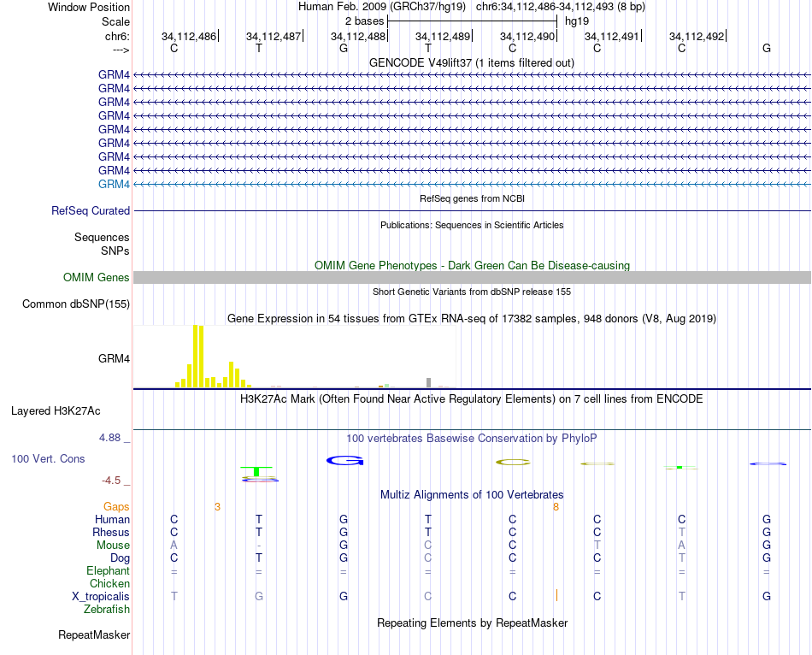Click the -4.5 lower PhyloP scale value
The height and width of the screenshot is (655, 812).
(111, 481)
